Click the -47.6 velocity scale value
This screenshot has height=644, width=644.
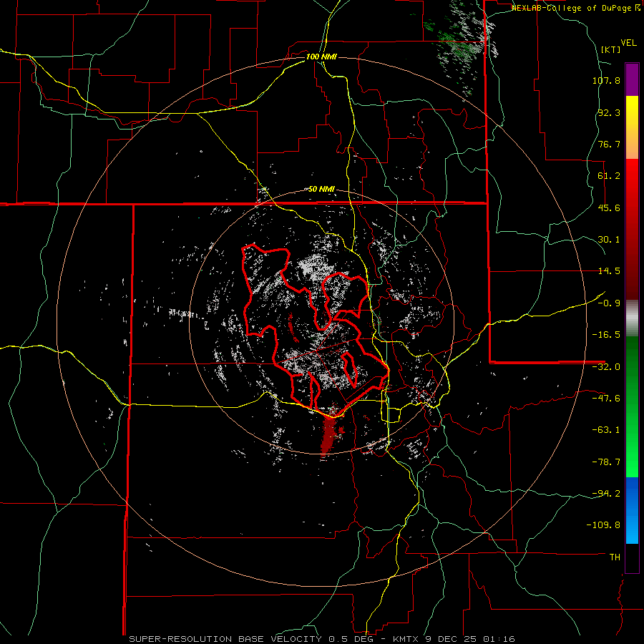tap(606, 399)
